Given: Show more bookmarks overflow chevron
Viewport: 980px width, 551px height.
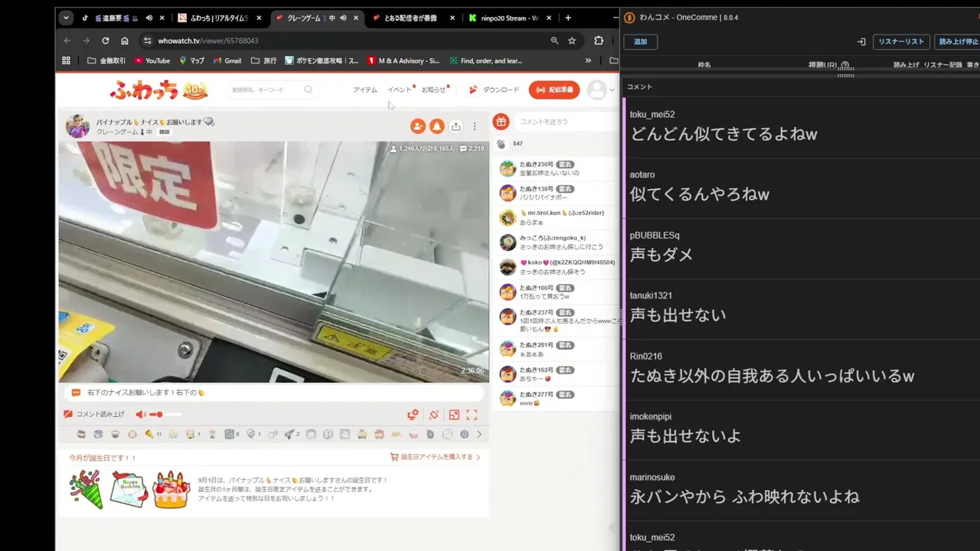Looking at the screenshot, I should (x=588, y=60).
